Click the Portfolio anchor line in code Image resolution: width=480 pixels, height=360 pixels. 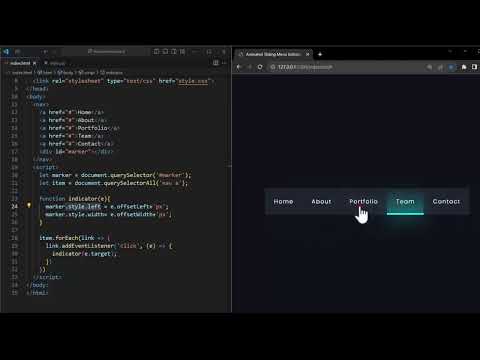tap(79, 128)
